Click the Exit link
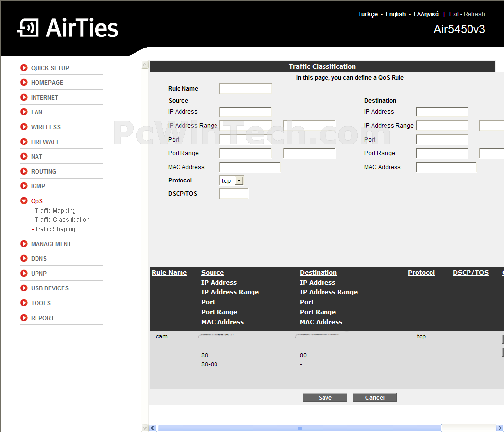This screenshot has width=504, height=432. [454, 14]
